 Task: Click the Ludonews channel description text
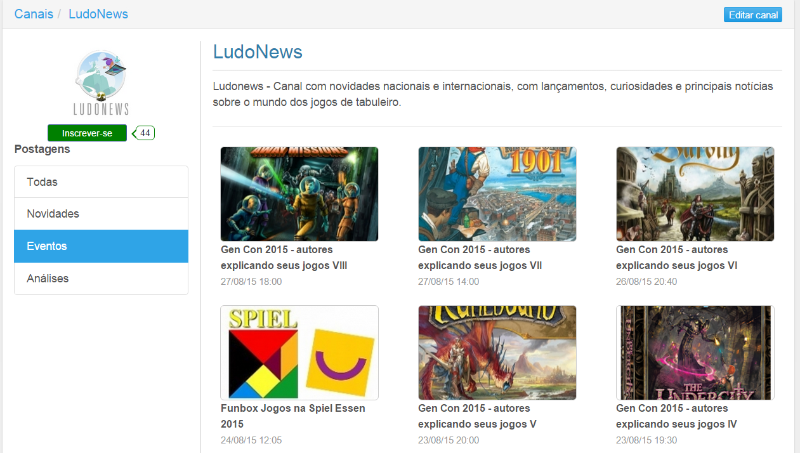tap(493, 94)
